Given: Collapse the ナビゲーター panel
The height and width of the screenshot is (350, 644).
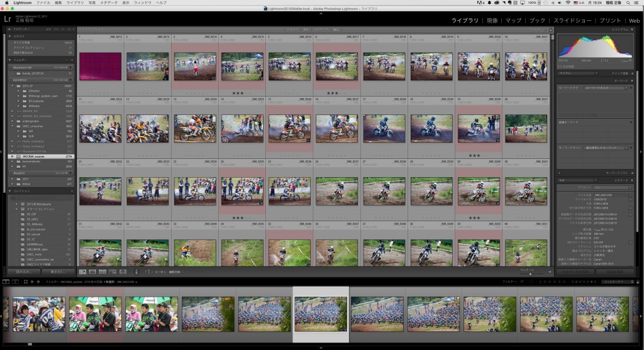Looking at the screenshot, I should tap(10, 29).
